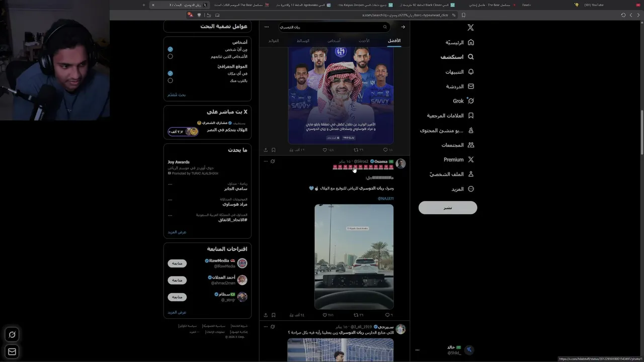
Task: Open Bookmarks (العلامات المرجعية) in sidebar
Action: click(450, 116)
